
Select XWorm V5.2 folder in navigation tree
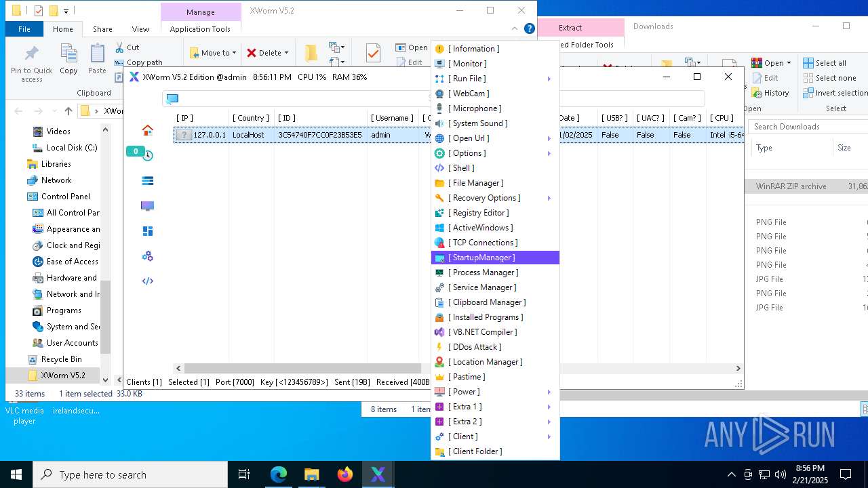[62, 375]
